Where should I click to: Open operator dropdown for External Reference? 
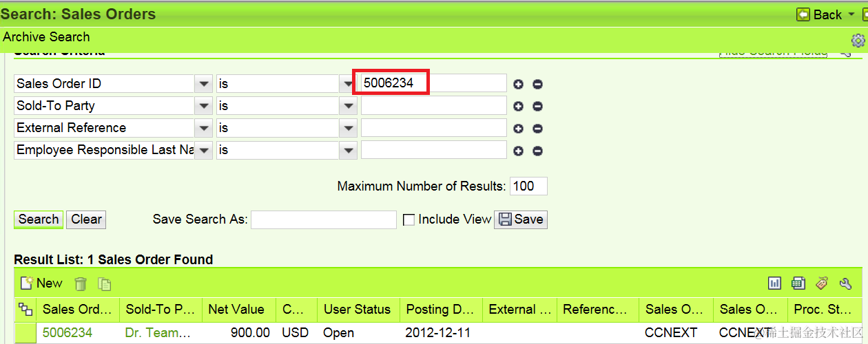coord(348,129)
